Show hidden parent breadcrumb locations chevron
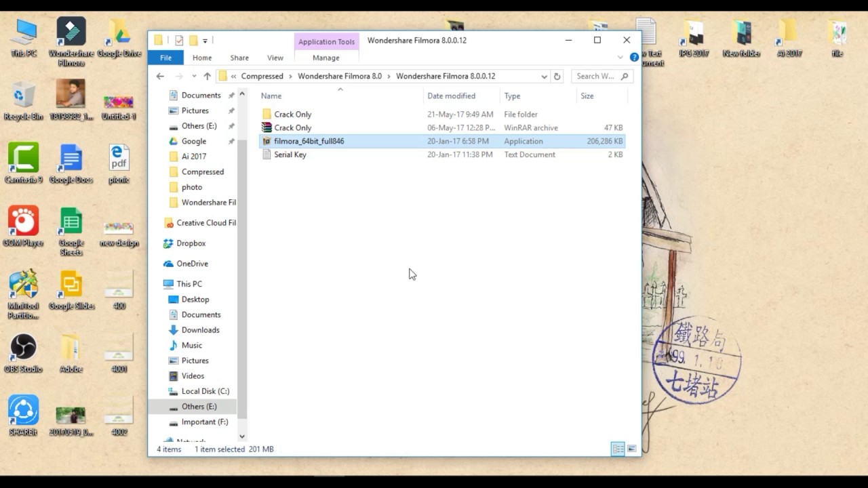This screenshot has width=868, height=488. coord(234,77)
